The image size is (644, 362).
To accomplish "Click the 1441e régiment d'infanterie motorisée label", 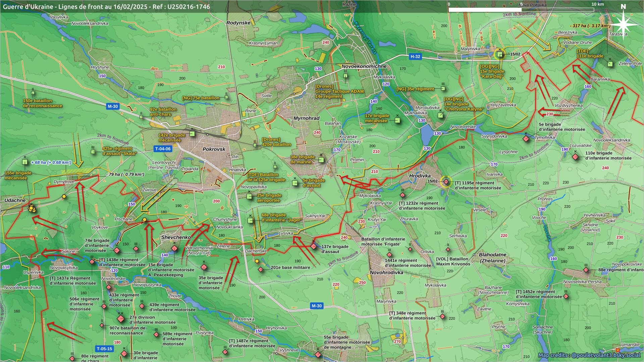I will [x=408, y=263].
